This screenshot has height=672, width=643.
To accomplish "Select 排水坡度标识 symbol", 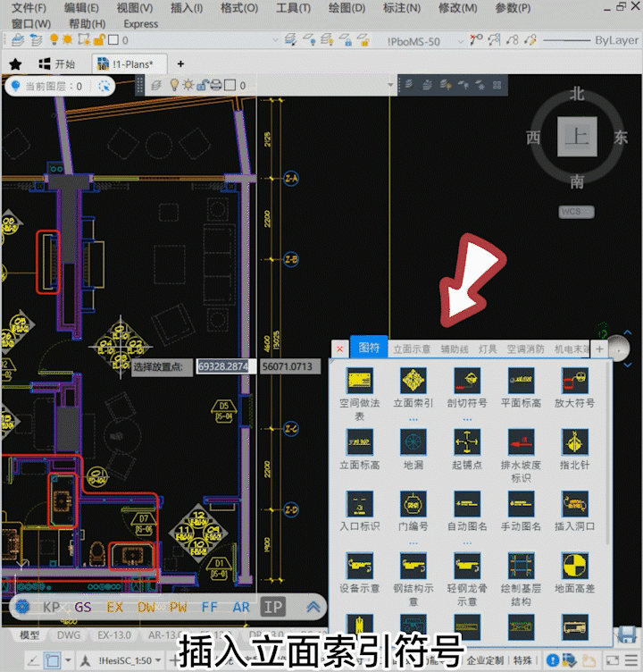I will click(521, 441).
